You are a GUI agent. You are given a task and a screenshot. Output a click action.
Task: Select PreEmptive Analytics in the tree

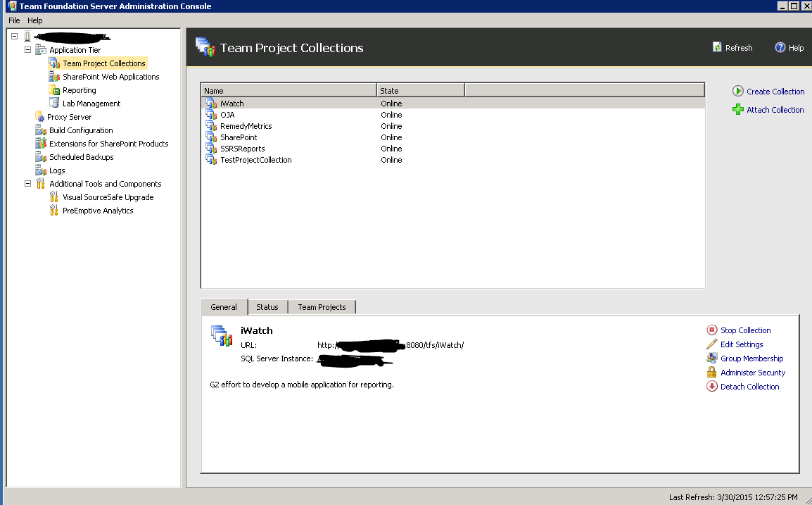[x=98, y=211]
